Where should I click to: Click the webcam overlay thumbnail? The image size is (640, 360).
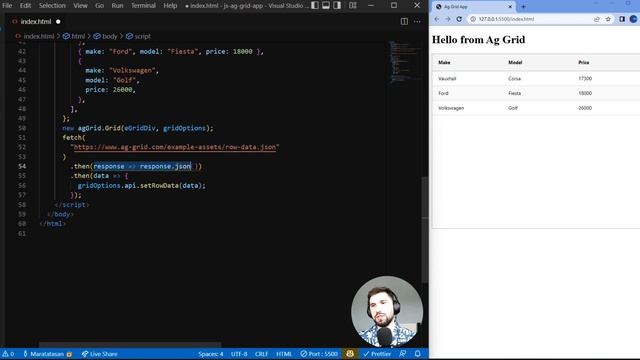[387, 311]
